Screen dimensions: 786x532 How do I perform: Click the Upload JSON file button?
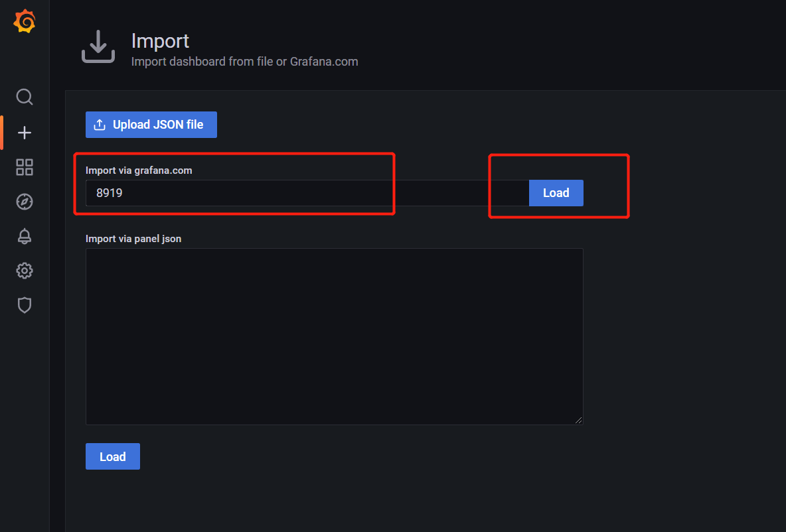click(x=151, y=125)
